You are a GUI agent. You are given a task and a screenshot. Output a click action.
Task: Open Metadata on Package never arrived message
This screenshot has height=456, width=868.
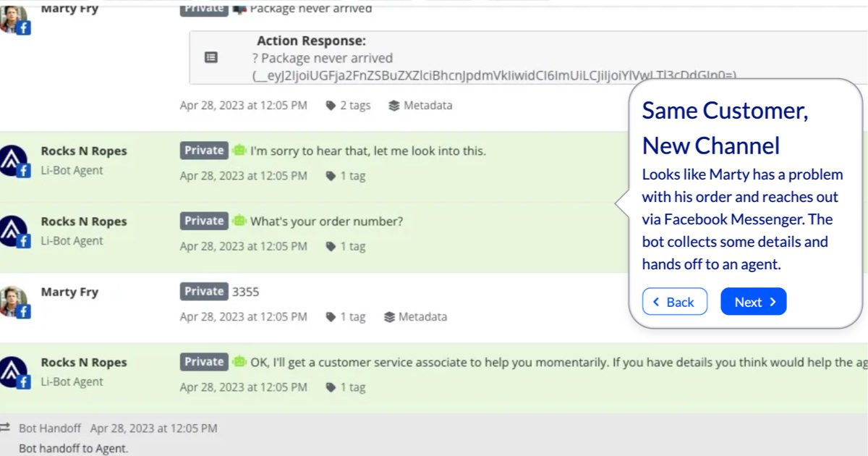[x=420, y=106]
